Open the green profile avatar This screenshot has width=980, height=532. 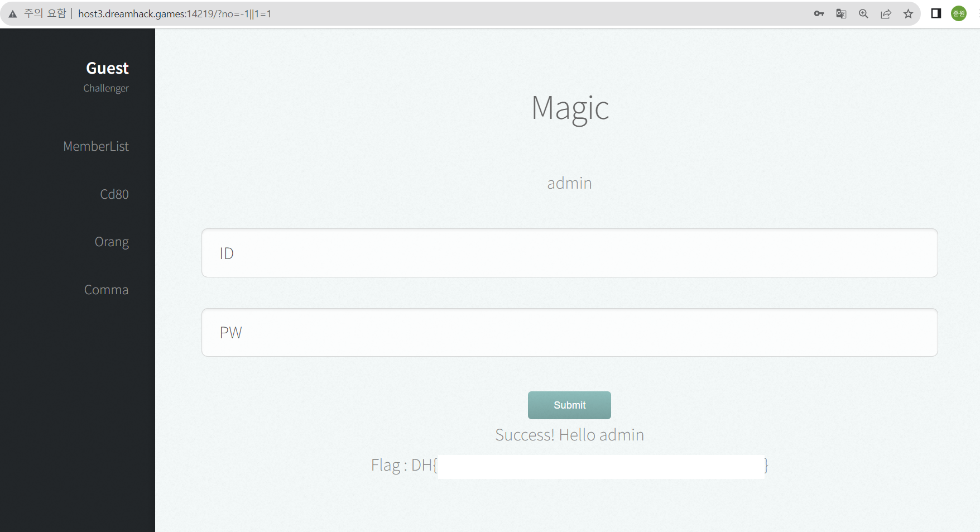point(959,13)
